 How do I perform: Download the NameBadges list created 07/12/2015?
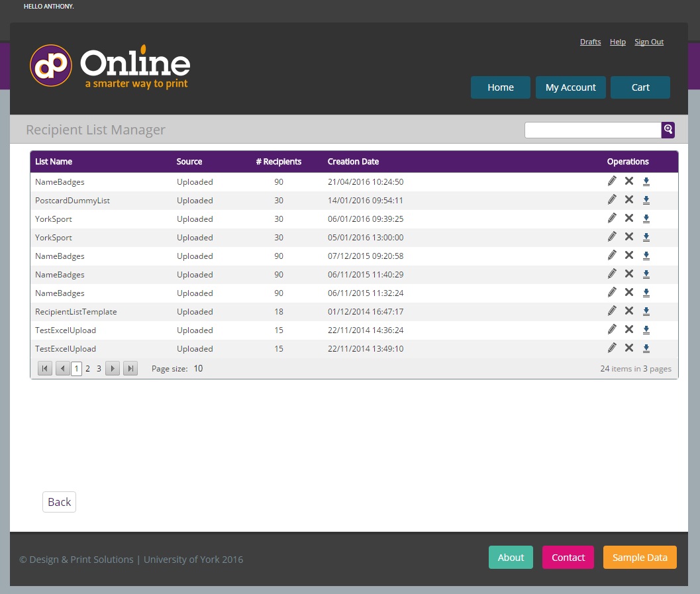[646, 256]
